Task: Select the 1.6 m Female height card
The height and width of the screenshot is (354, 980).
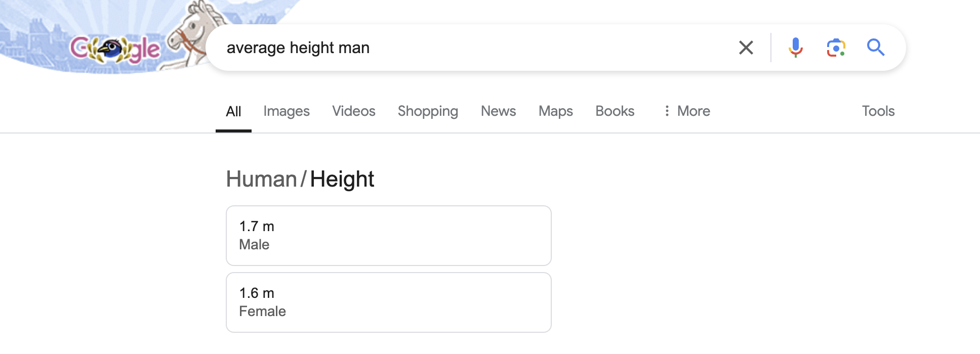Action: pos(388,302)
